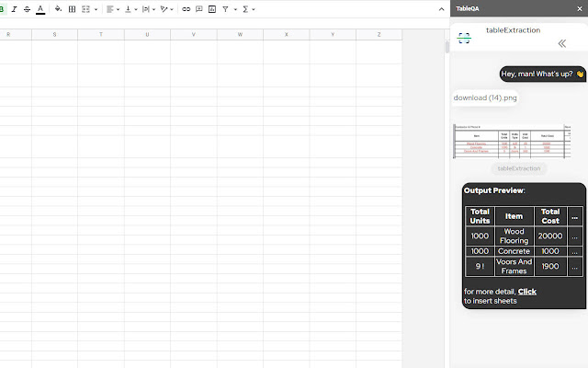Click the tableExtraction tag below thumbnail
The image size is (588, 368).
519,168
